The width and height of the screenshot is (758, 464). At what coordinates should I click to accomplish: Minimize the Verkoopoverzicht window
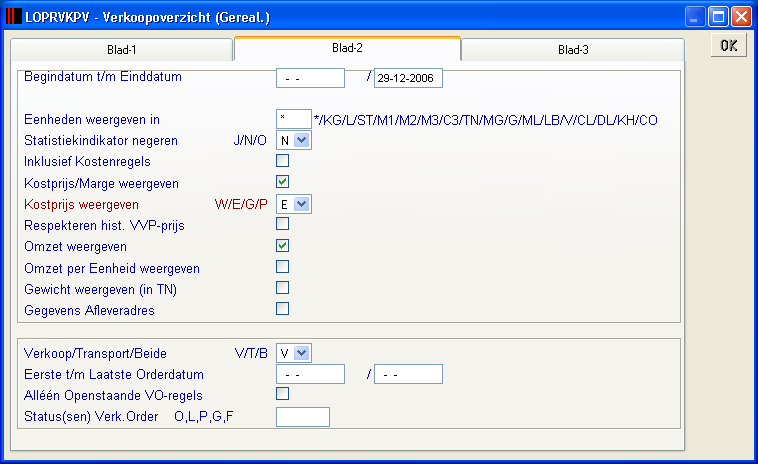click(x=695, y=17)
